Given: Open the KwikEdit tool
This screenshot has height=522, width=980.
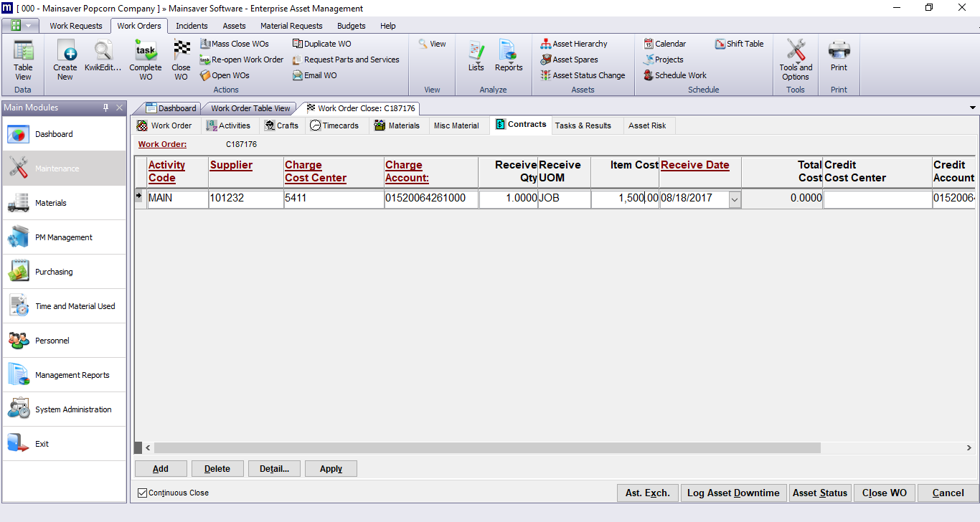Looking at the screenshot, I should coord(103,52).
